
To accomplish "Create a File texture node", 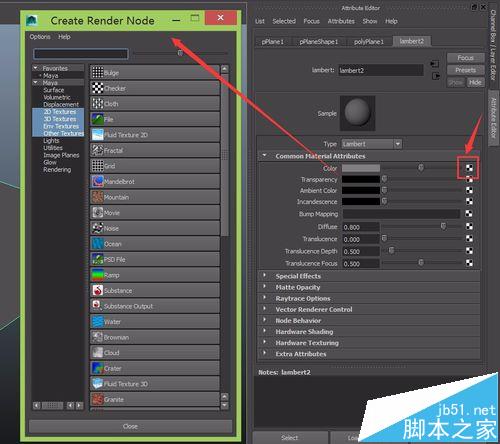I will click(x=155, y=119).
